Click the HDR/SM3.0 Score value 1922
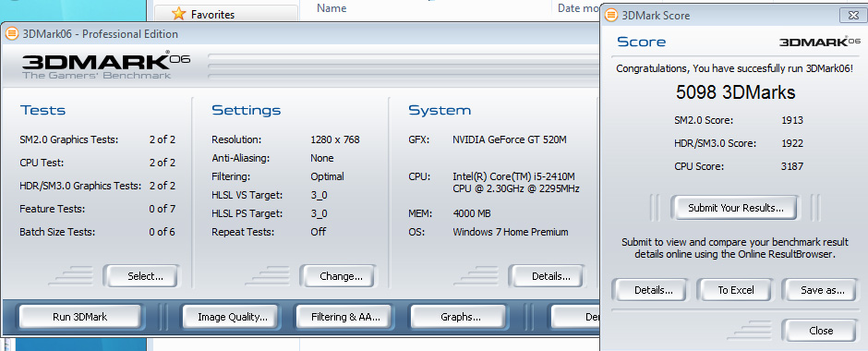The height and width of the screenshot is (351, 868). pos(792,143)
